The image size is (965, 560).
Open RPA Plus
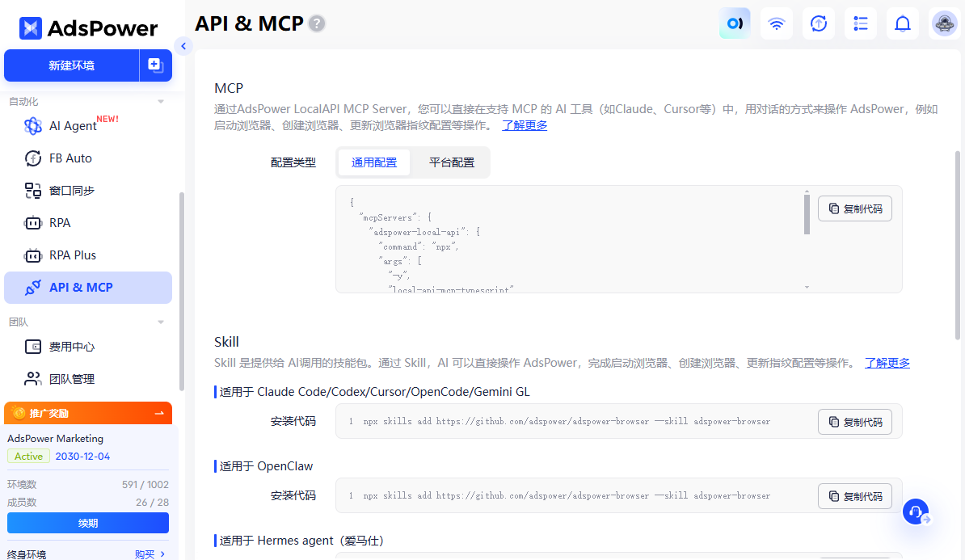click(x=88, y=255)
